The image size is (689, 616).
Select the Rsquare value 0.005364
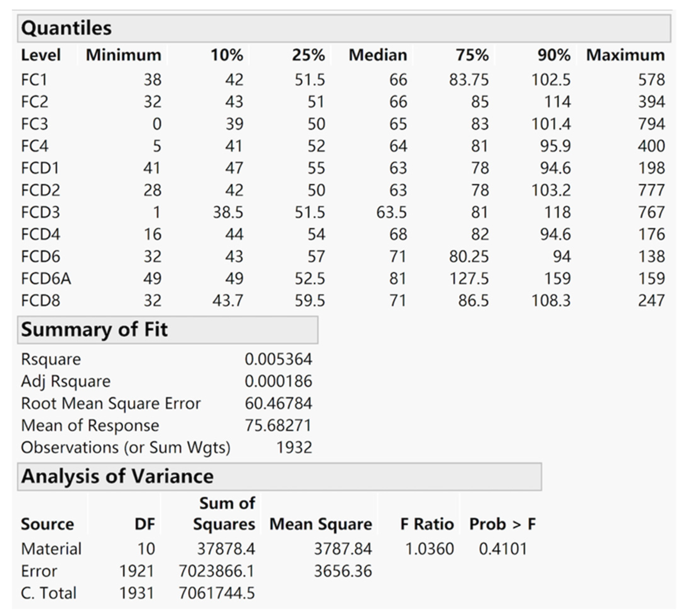coord(278,359)
